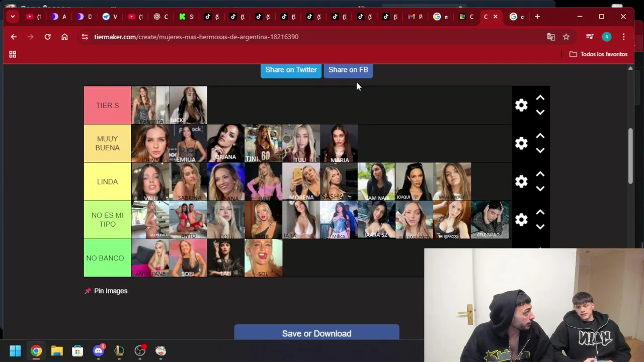Click Save or Download button
This screenshot has width=644, height=362.
tap(316, 333)
